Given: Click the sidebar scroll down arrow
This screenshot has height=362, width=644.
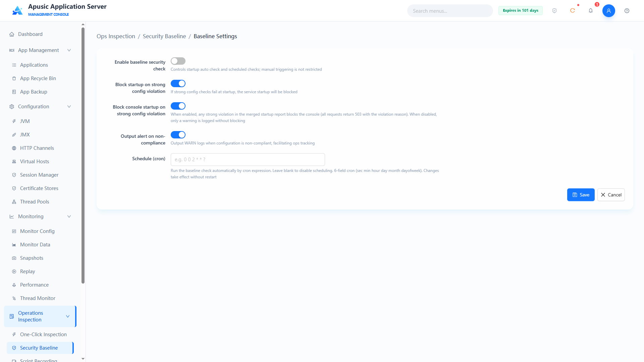Looking at the screenshot, I should [83, 359].
